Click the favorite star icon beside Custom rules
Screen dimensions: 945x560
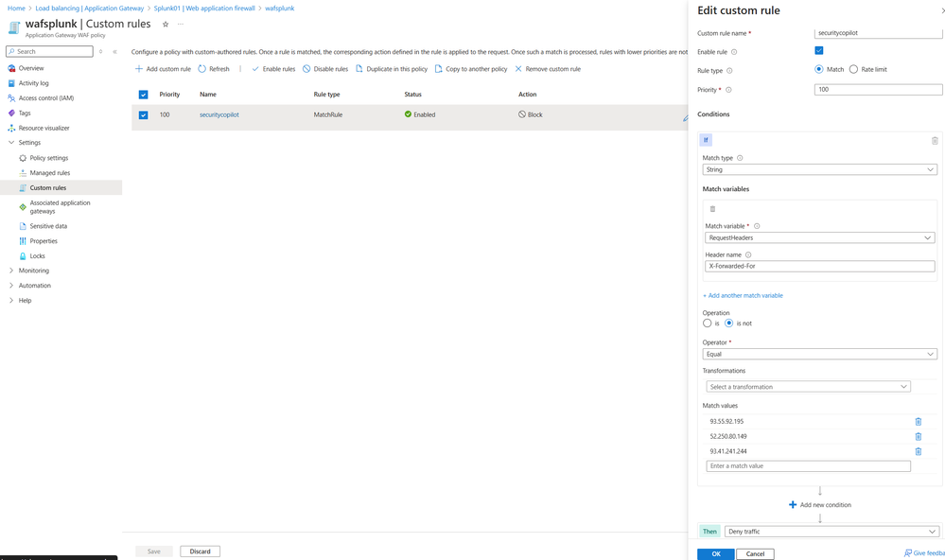tap(166, 24)
